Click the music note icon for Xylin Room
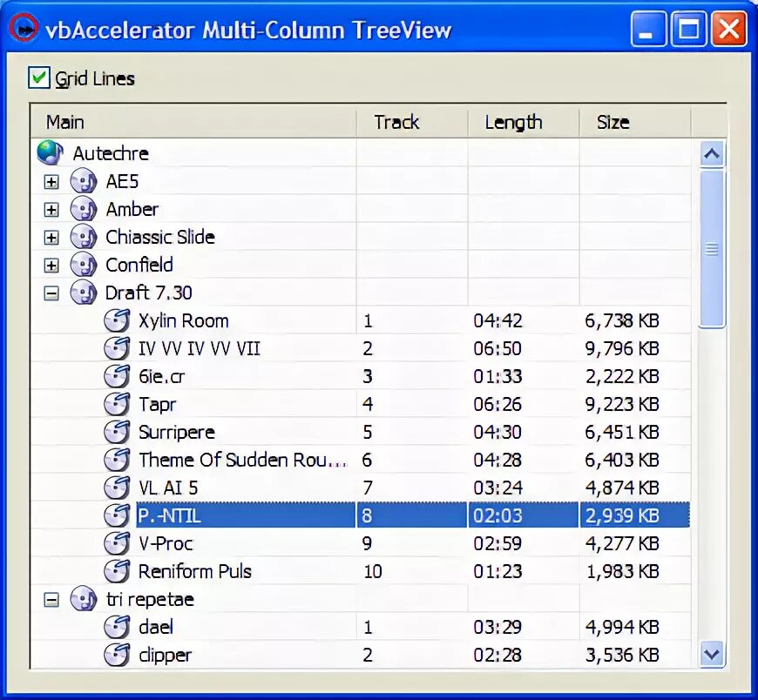 tap(117, 320)
